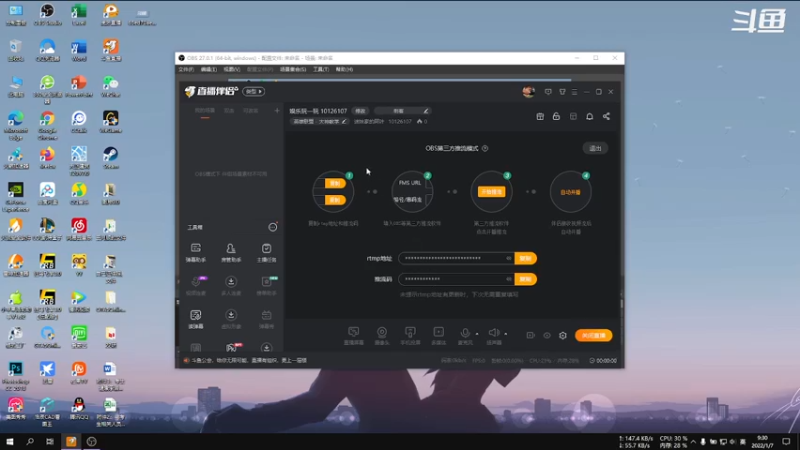Click the message icon next to avatar
Image resolution: width=800 pixels, height=450 pixels.
click(x=548, y=92)
